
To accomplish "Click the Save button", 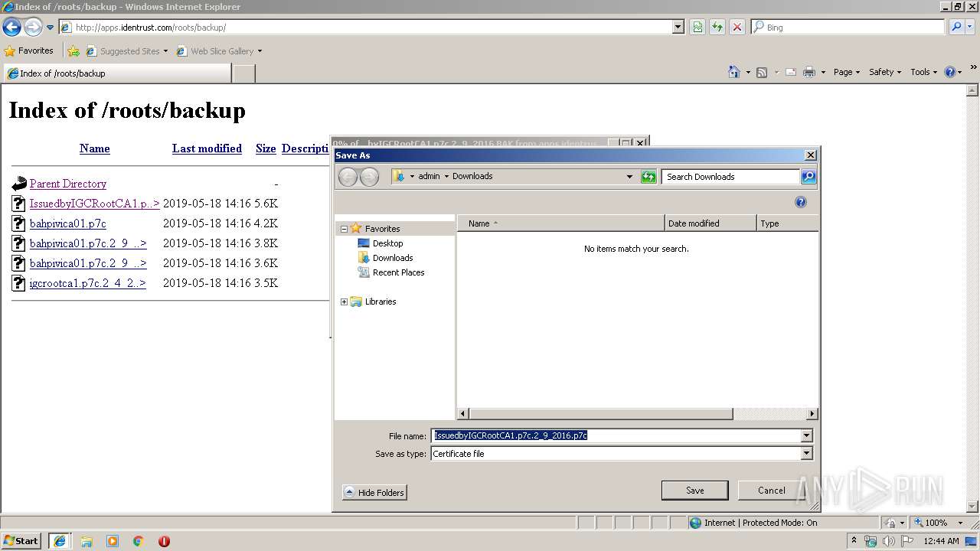I will pos(695,491).
